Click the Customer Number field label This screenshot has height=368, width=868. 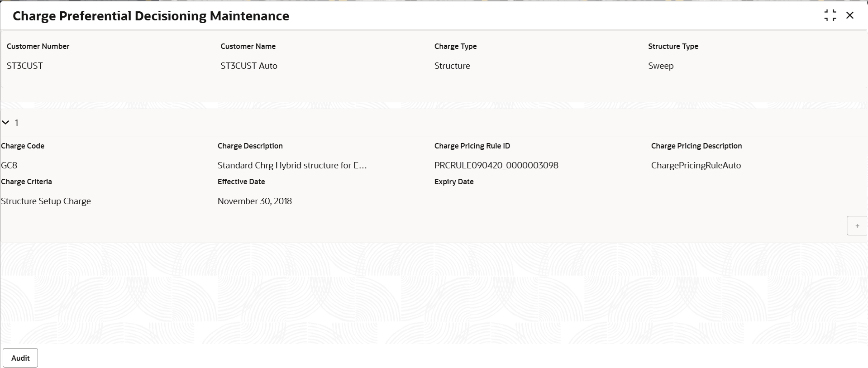coord(38,46)
